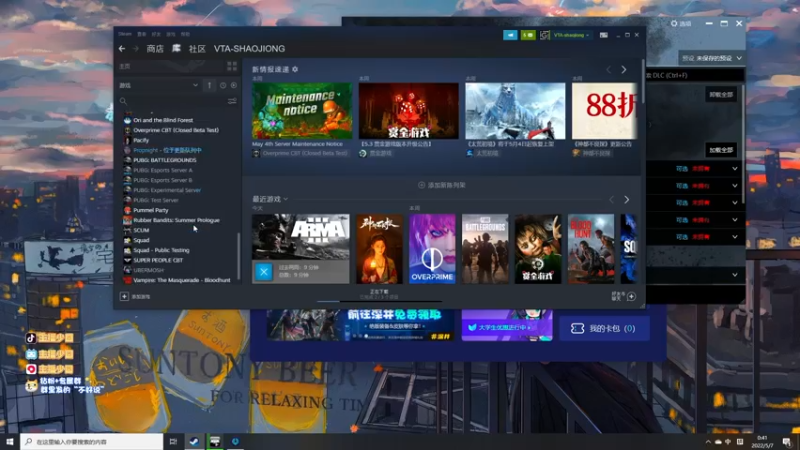Image resolution: width=800 pixels, height=450 pixels.
Task: Select Overprime CBT (Closed Beta Test) in list
Action: coord(176,130)
